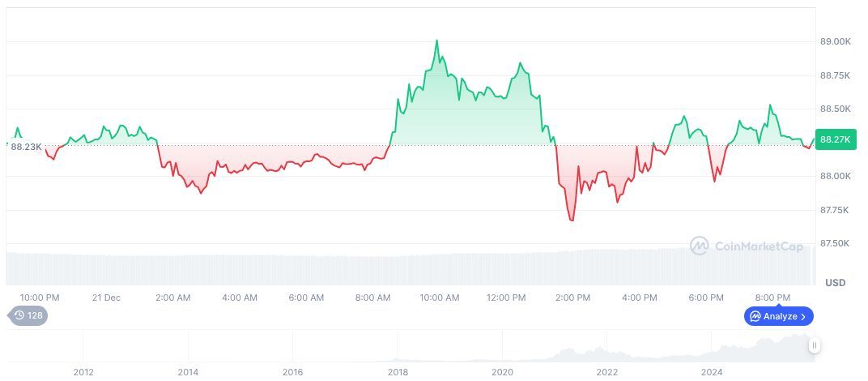The height and width of the screenshot is (381, 868).
Task: Jump to 2018 in the overview timeline
Action: pos(398,372)
